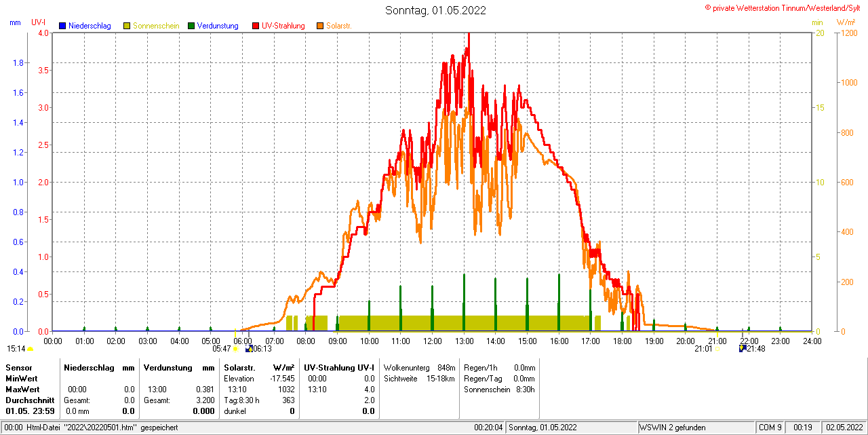
Task: Click the sunrise time 05:47
Action: pyautogui.click(x=222, y=349)
